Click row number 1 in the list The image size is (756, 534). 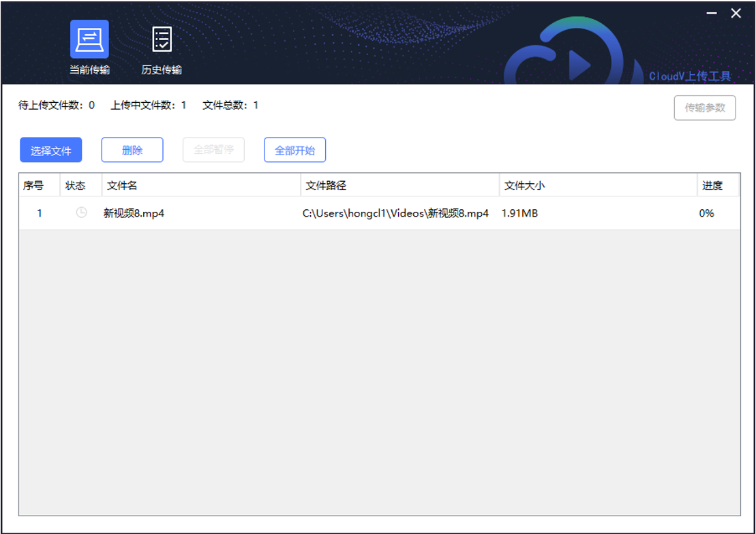click(40, 213)
